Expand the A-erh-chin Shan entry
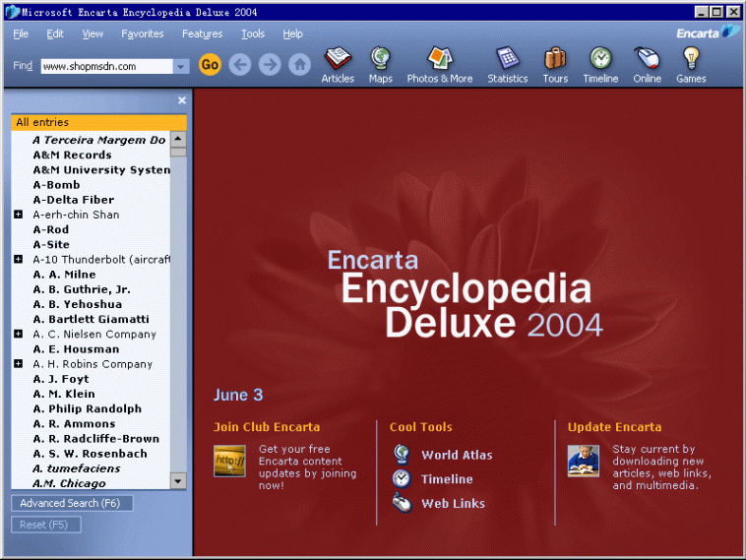 [18, 215]
